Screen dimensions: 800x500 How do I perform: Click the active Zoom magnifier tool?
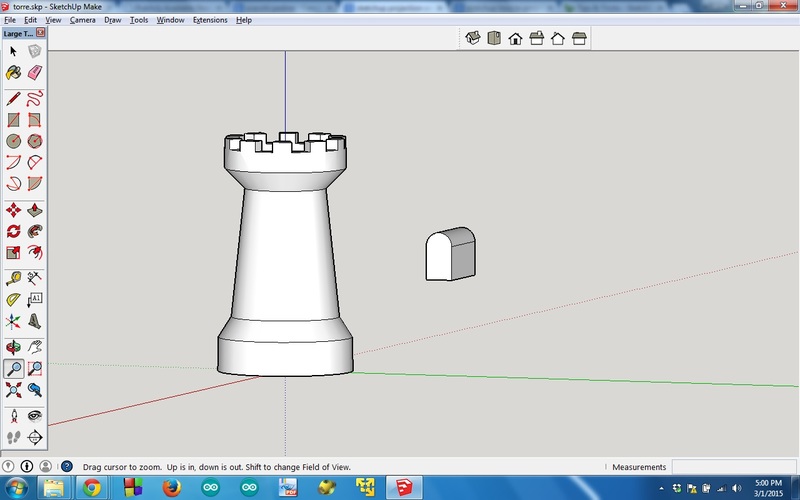pyautogui.click(x=13, y=368)
